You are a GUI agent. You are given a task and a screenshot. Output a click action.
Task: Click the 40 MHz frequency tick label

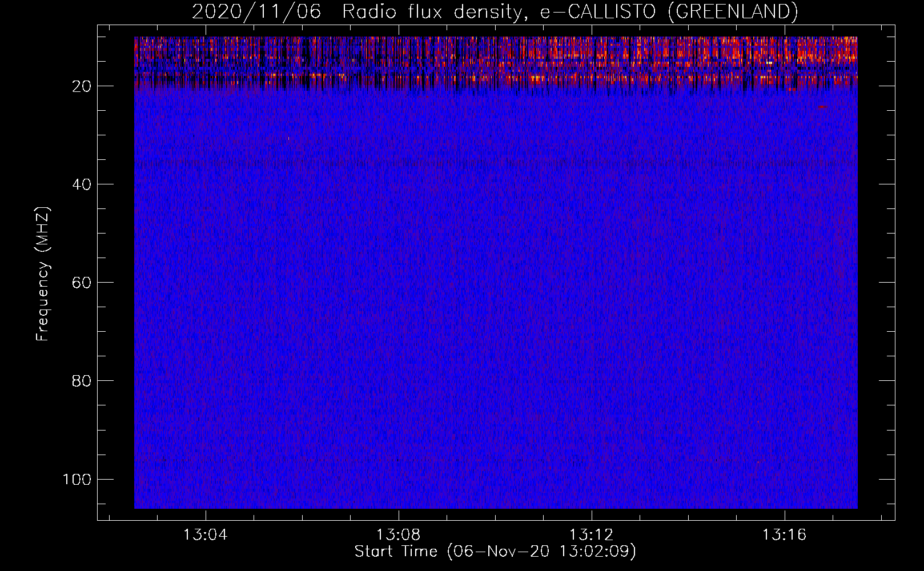click(82, 184)
